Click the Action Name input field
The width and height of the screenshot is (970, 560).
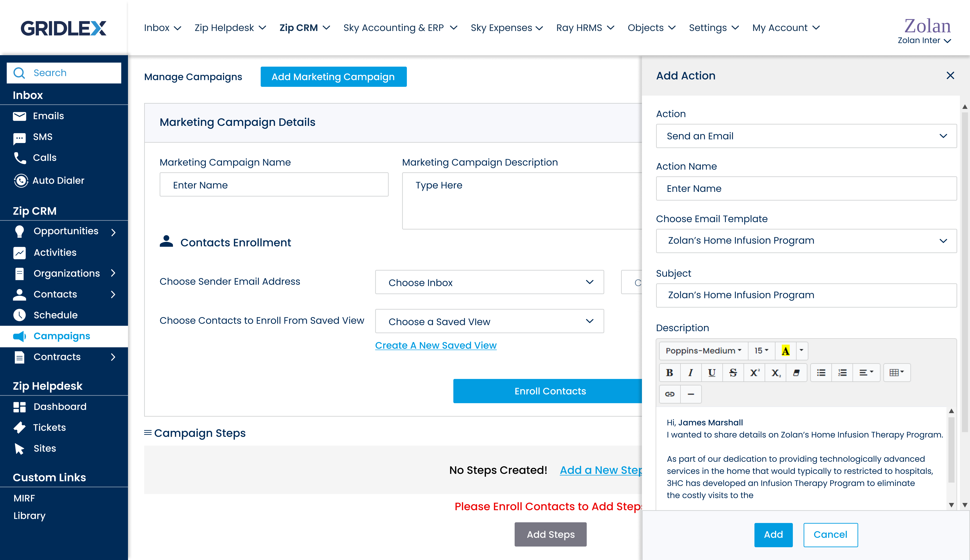tap(806, 188)
